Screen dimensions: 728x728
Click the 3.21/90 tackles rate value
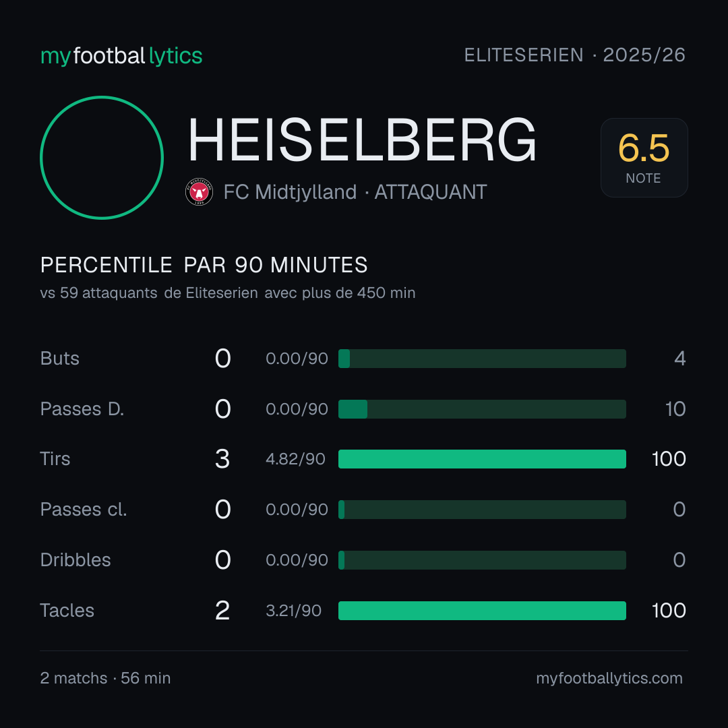[293, 611]
